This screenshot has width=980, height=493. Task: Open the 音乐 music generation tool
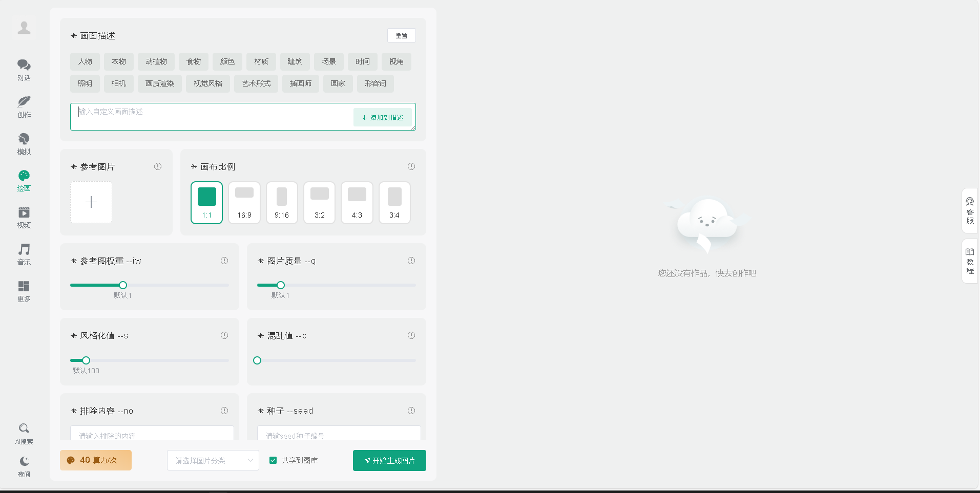pos(24,254)
